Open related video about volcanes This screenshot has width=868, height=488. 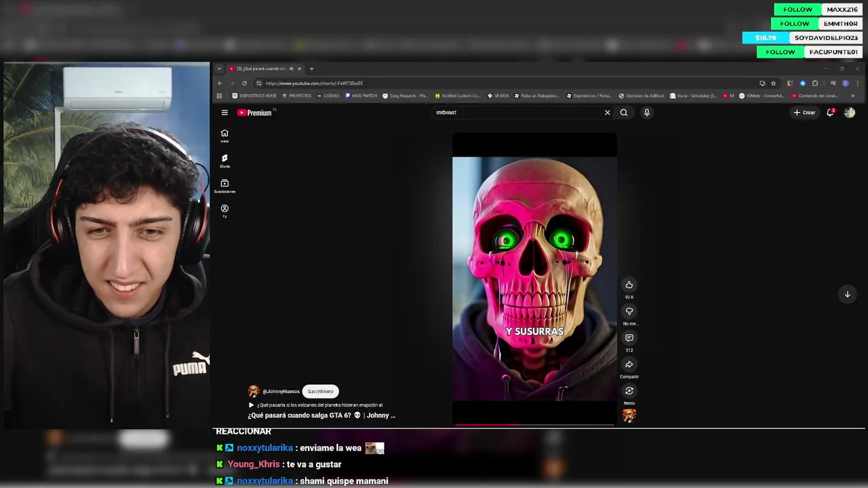[x=315, y=405]
